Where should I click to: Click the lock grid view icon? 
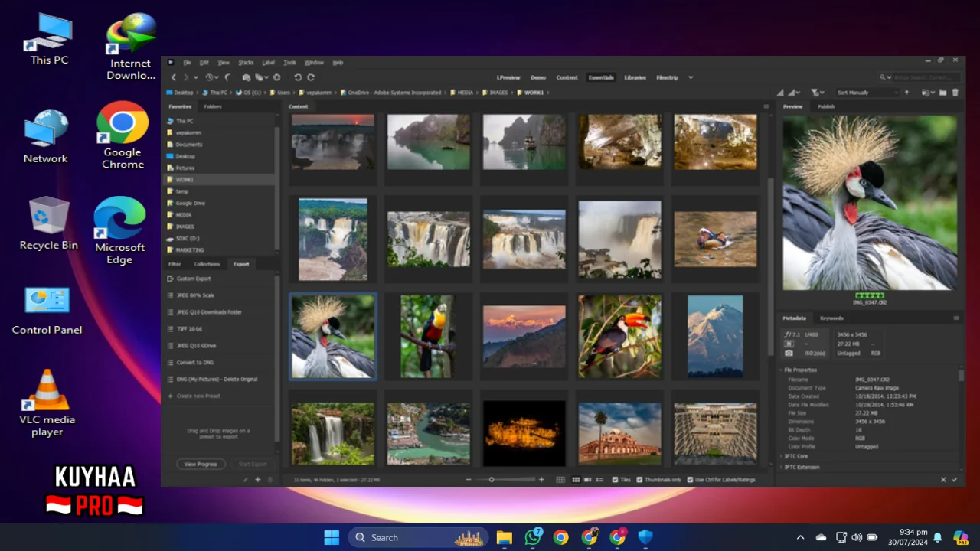tap(560, 480)
